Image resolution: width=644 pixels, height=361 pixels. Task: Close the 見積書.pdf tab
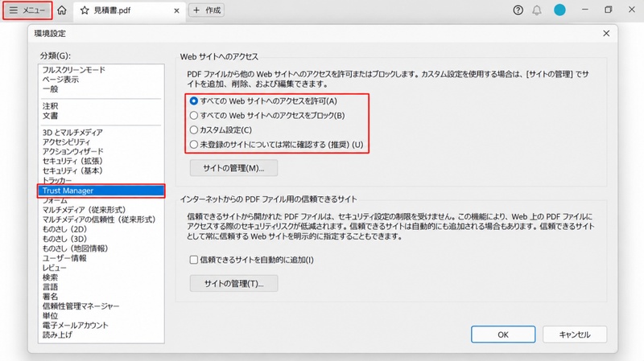(176, 10)
